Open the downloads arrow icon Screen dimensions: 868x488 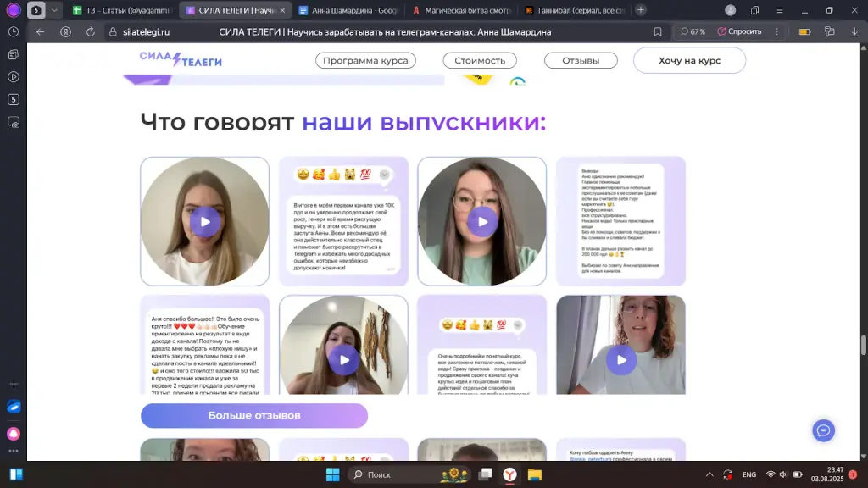[x=854, y=31]
